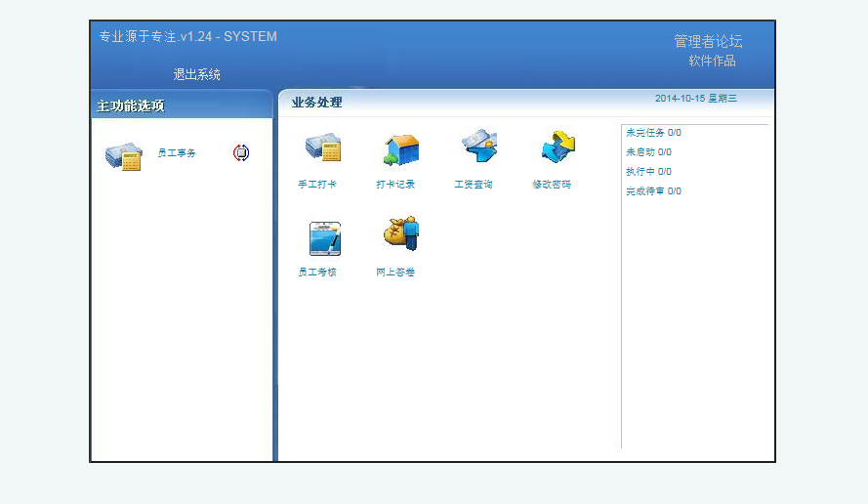868x504 pixels.
Task: Open the 手工打卡 punch-in icon
Action: (322, 147)
